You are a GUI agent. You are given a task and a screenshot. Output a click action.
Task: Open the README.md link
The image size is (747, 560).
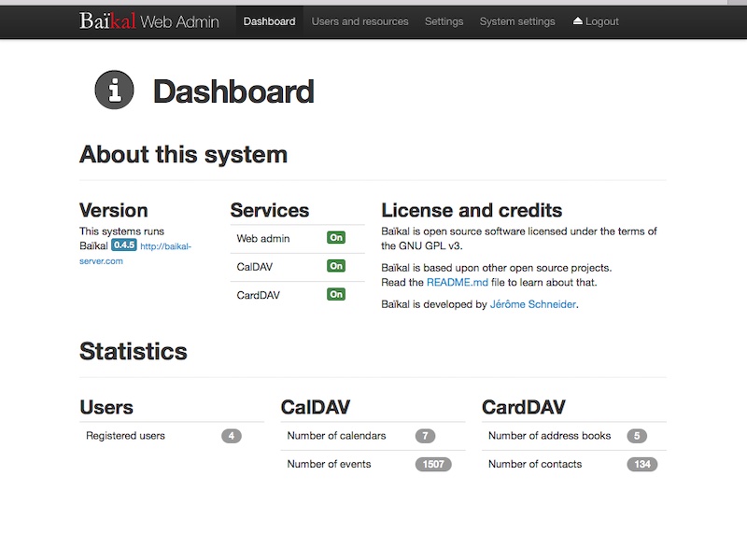point(458,283)
